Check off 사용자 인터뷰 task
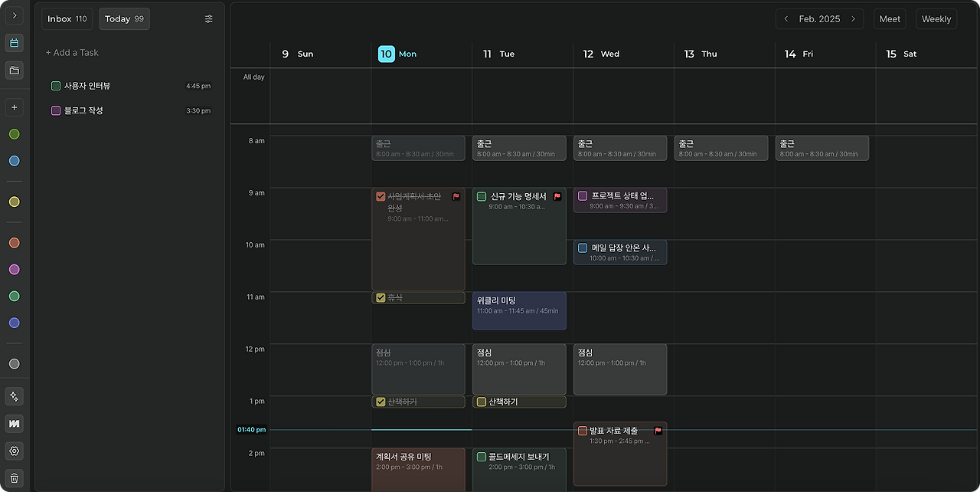Screen dimensions: 980x492 pyautogui.click(x=56, y=86)
